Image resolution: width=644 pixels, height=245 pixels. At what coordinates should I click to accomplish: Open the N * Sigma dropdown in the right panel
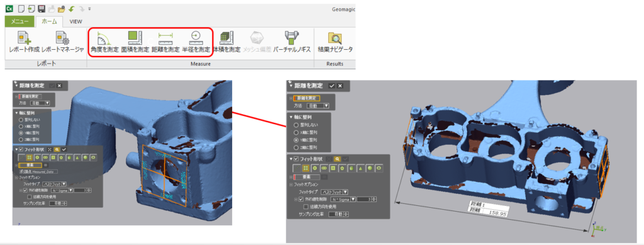[x=343, y=200]
